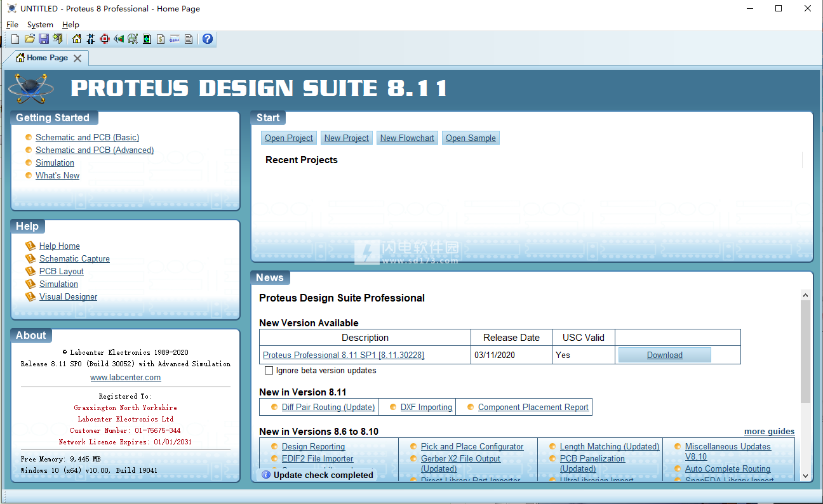The width and height of the screenshot is (823, 504).
Task: Open Length Matching (Updated) link
Action: coord(610,446)
